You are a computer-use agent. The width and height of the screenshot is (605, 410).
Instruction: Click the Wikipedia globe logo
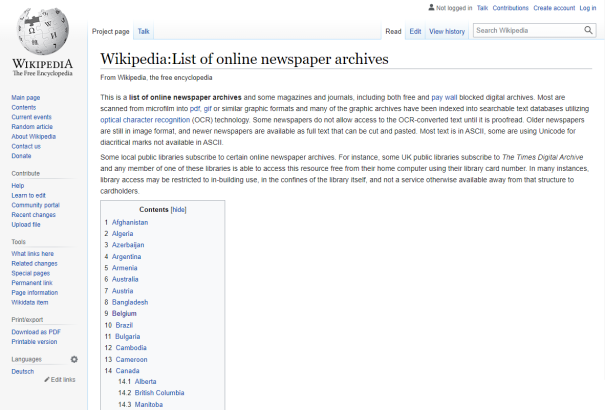coord(42,32)
